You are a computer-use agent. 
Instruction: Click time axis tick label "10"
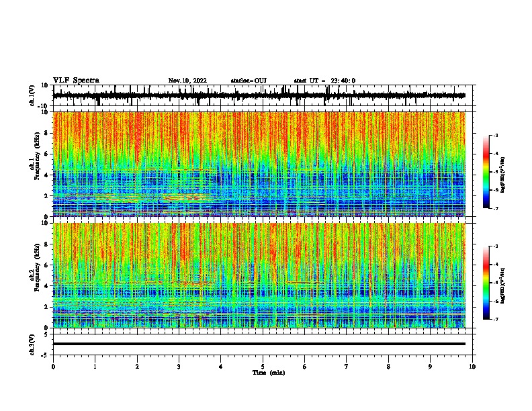coord(472,367)
